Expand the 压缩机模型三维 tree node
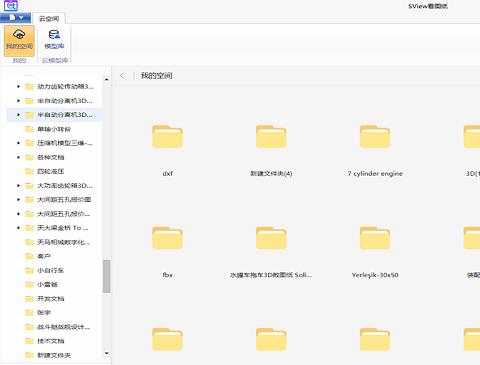 pyautogui.click(x=18, y=143)
